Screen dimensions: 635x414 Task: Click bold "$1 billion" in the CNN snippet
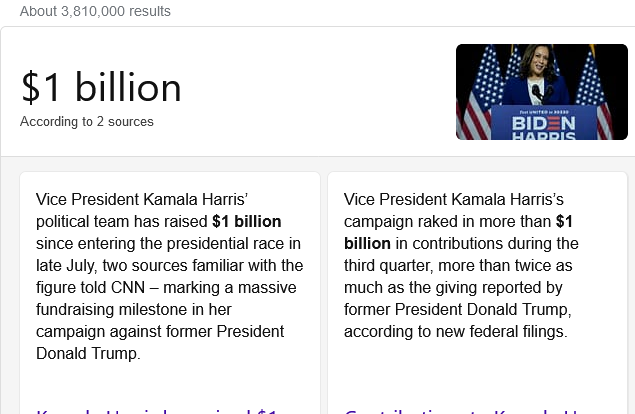coord(246,221)
